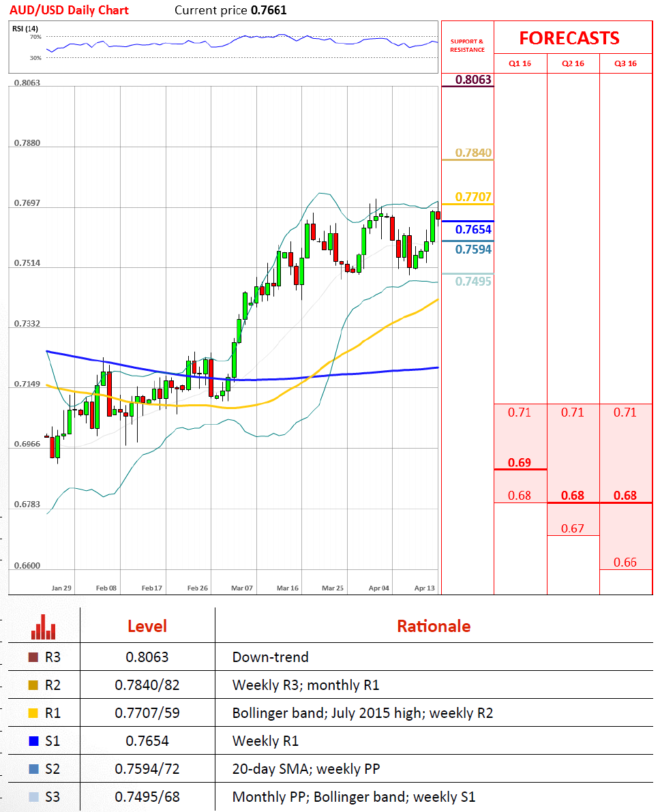Screen dimensions: 660x812
Task: Click the 0.6600 price axis label
Action: 27,565
